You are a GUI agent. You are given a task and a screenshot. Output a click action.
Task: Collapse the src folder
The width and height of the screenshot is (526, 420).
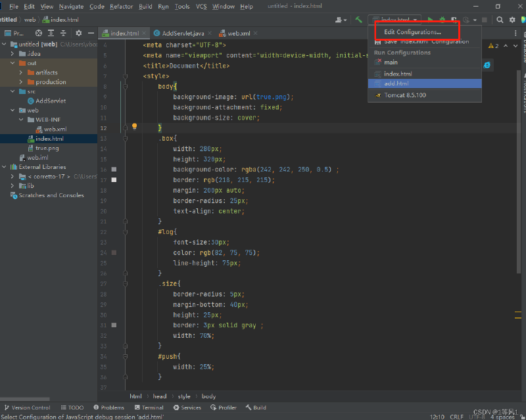(x=12, y=91)
